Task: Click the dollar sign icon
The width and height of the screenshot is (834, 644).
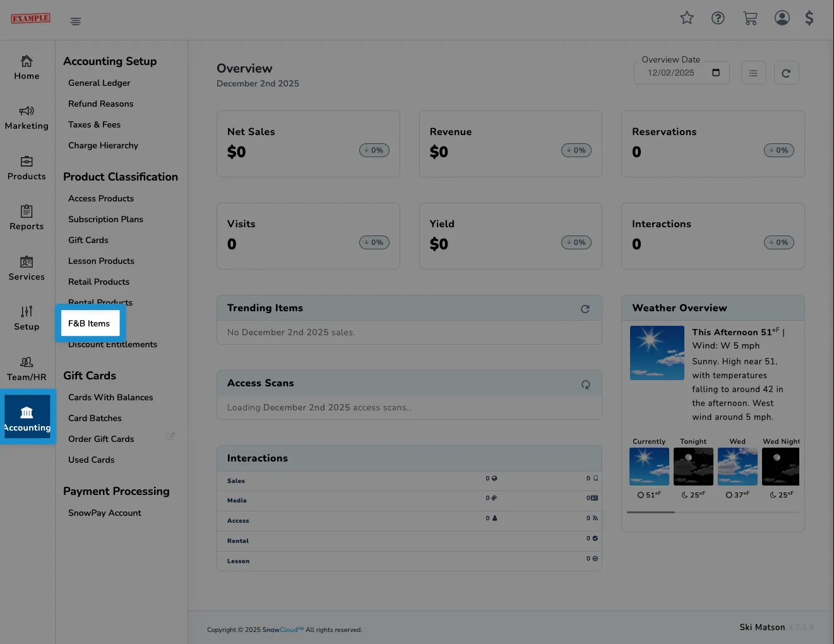Action: pyautogui.click(x=809, y=18)
